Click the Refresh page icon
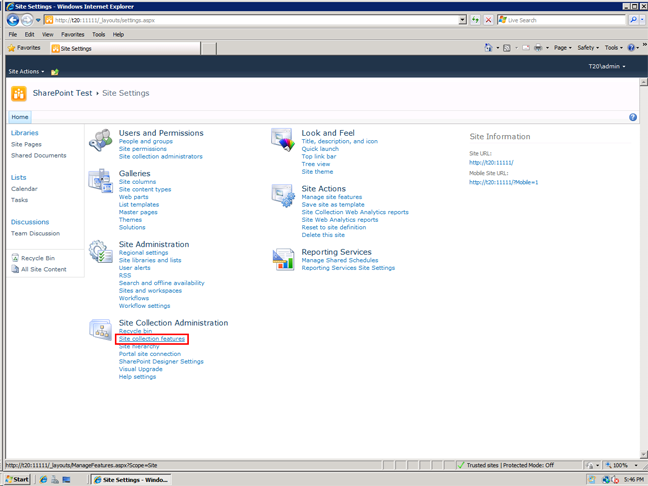 tap(475, 20)
